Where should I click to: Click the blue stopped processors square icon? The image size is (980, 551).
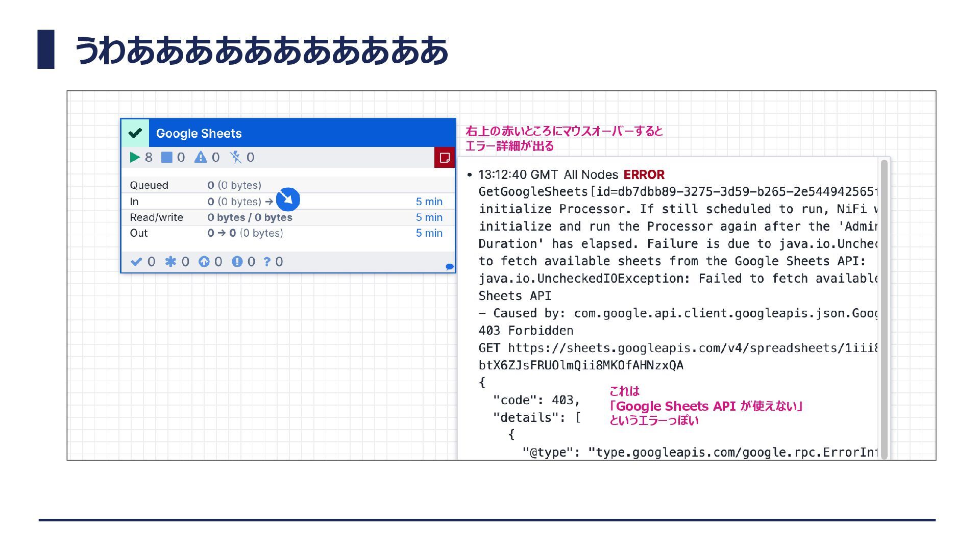tap(166, 157)
